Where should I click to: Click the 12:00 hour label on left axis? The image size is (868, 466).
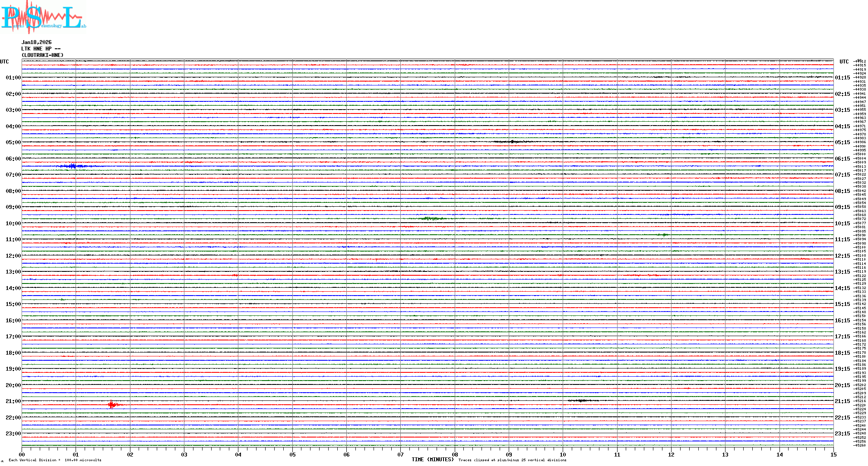[13, 256]
